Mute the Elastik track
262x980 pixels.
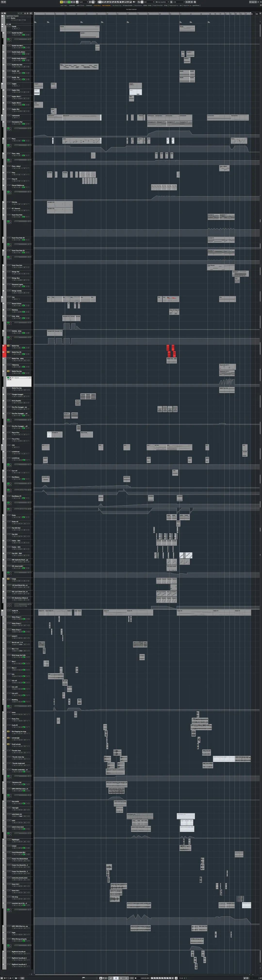8,27
